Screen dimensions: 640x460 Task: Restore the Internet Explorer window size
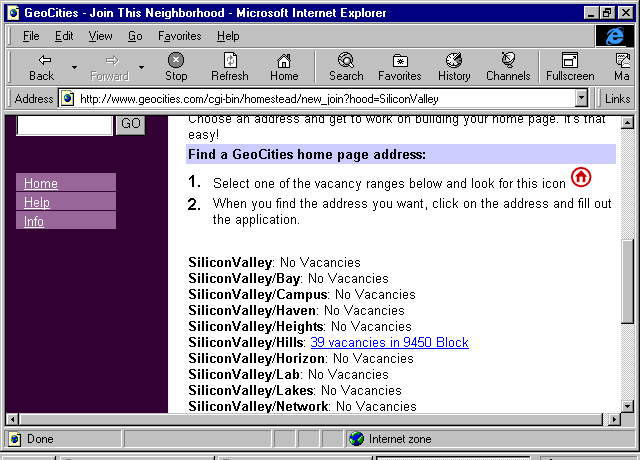pyautogui.click(x=607, y=13)
